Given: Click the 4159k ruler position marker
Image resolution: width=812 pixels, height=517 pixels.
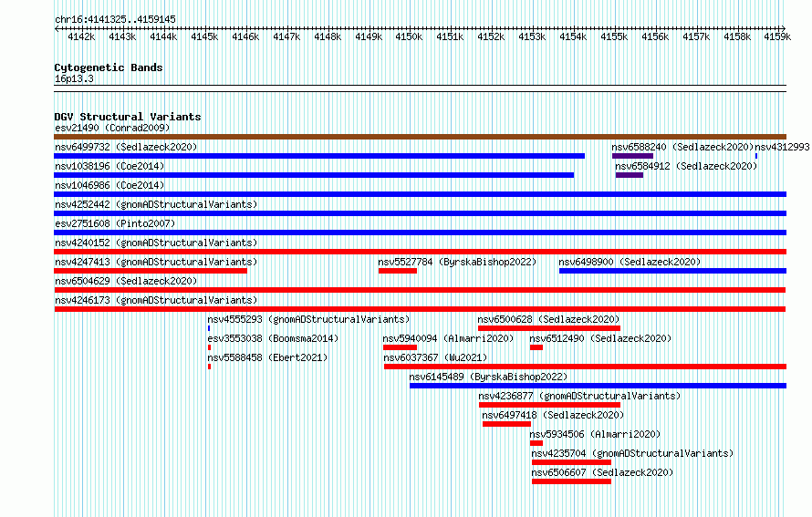Looking at the screenshot, I should pos(777,36).
